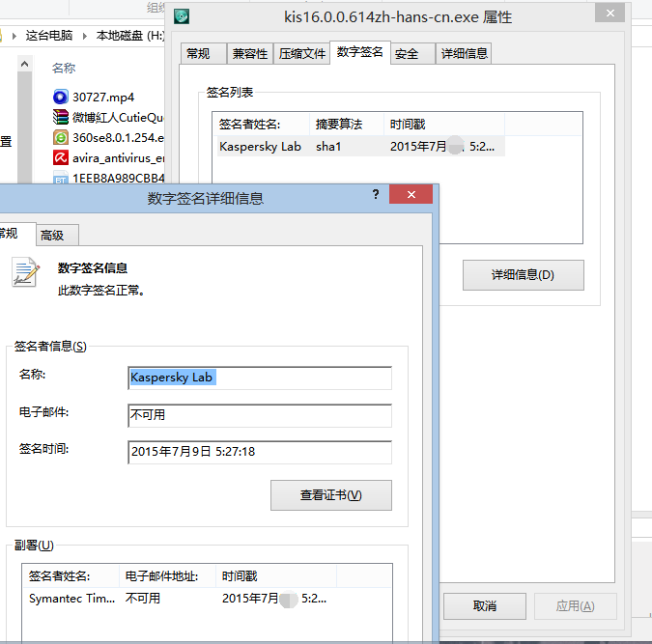This screenshot has height=644, width=652.
Task: Click the 30727.mp4 video file icon
Action: (x=60, y=97)
